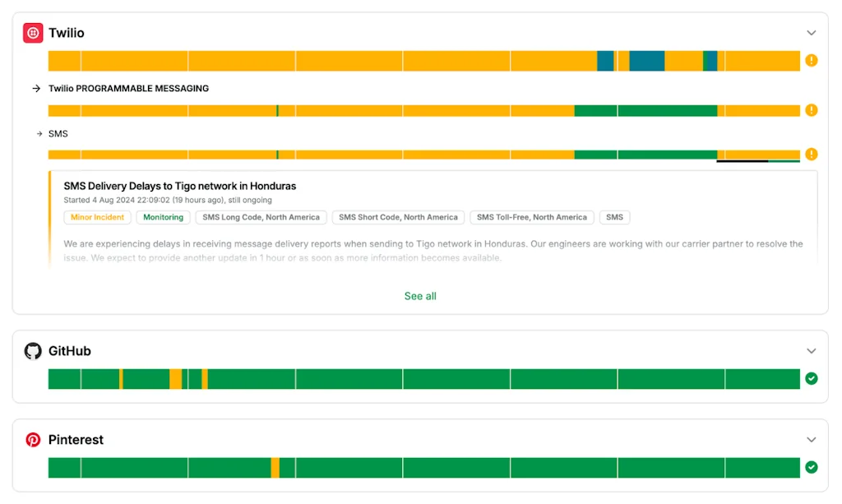Image resolution: width=842 pixels, height=504 pixels.
Task: Click the teal segment in Twilio uptime bar
Action: point(646,61)
